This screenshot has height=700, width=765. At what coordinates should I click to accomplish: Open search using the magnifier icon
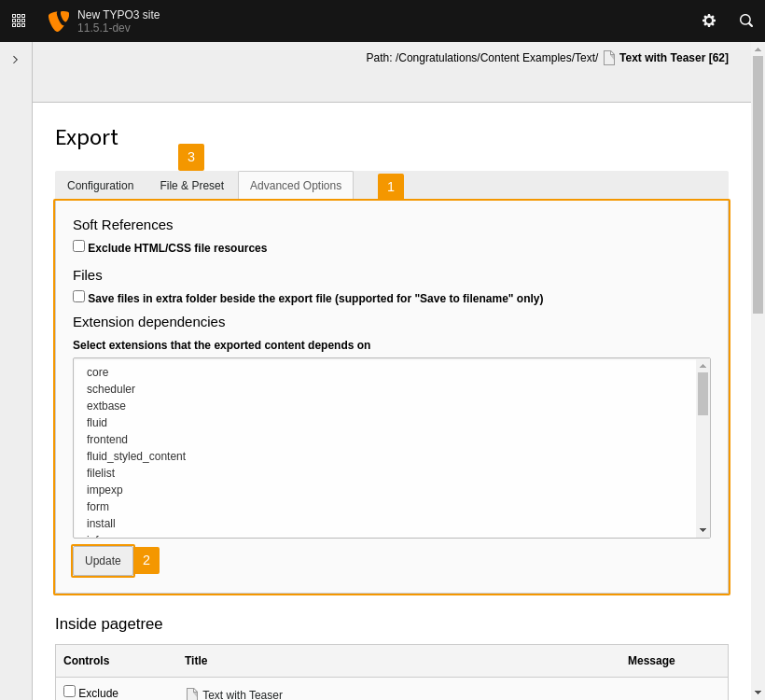[x=745, y=21]
